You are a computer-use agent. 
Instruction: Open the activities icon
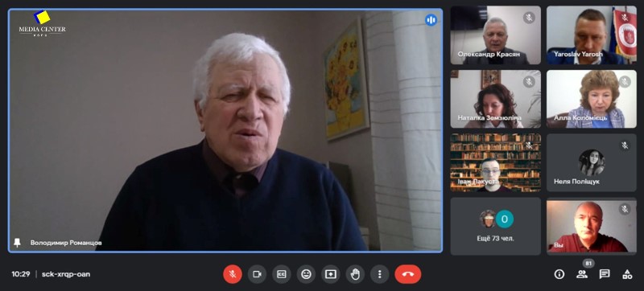click(627, 274)
